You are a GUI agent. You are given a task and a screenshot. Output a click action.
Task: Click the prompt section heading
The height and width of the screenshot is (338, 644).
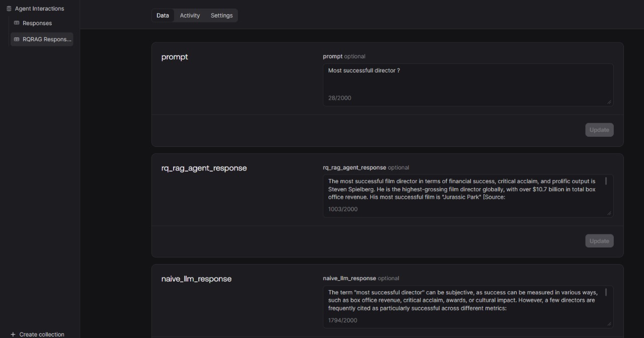pos(175,57)
